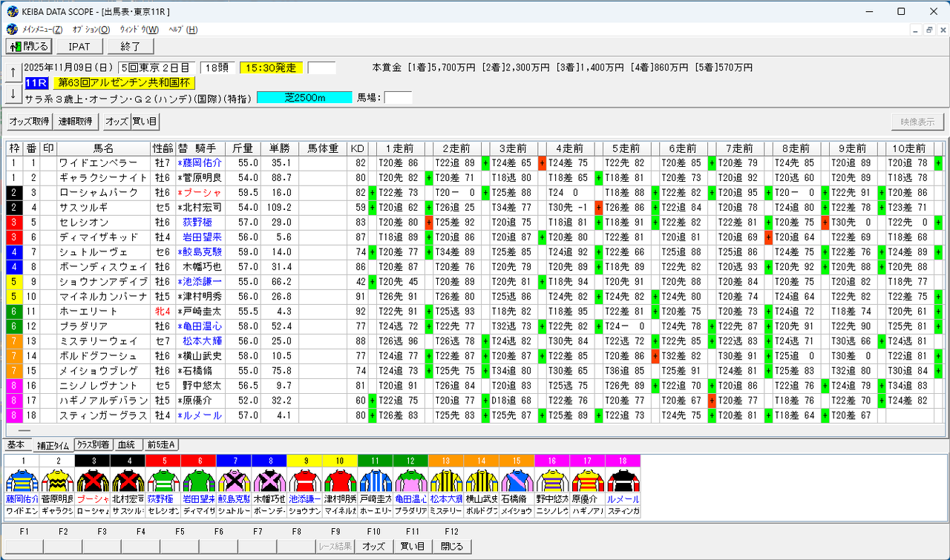Click the yellow 15:30発走 start time label
The width and height of the screenshot is (950, 560).
click(270, 67)
